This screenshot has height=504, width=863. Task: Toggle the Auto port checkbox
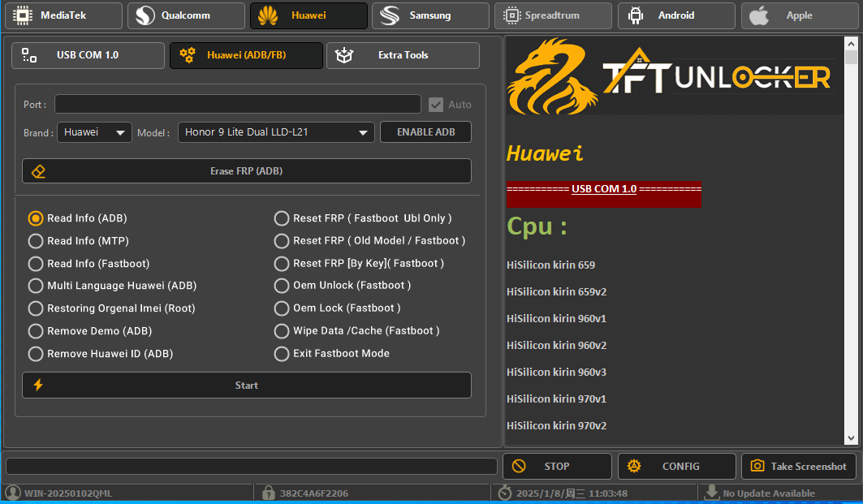[436, 105]
